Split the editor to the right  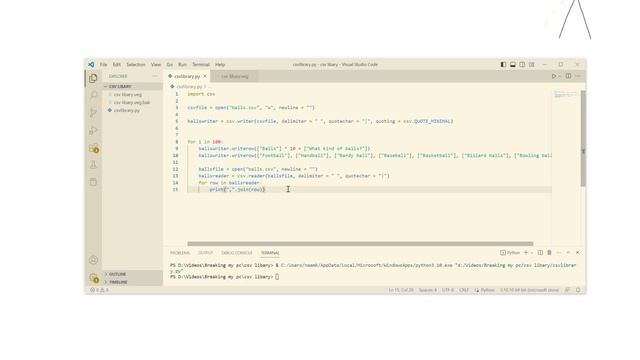pos(568,76)
